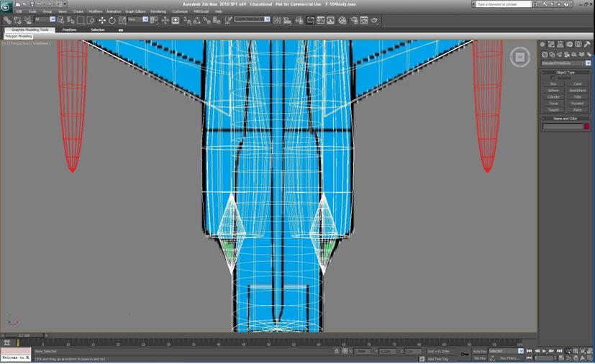
Task: Click the Bind to Space Warp tool
Action: [x=28, y=20]
